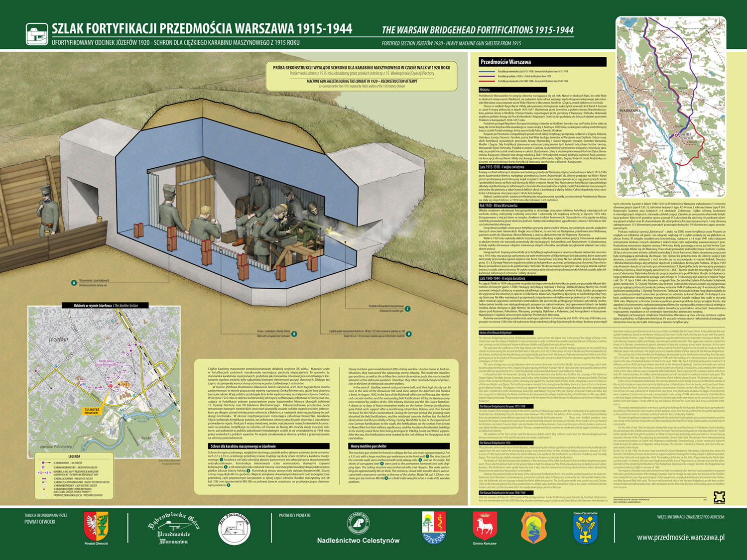Viewport: 747px width, 560px height.
Task: Click circled marker C for machine gun embrasure
Action: 408,309
